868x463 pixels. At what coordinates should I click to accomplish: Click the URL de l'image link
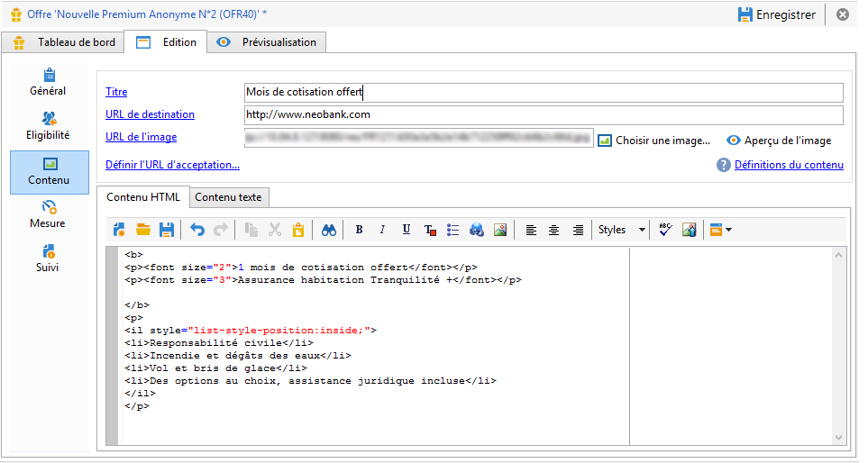(x=142, y=137)
